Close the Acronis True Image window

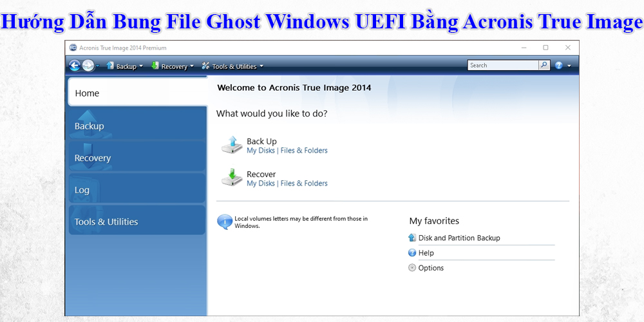tap(567, 48)
